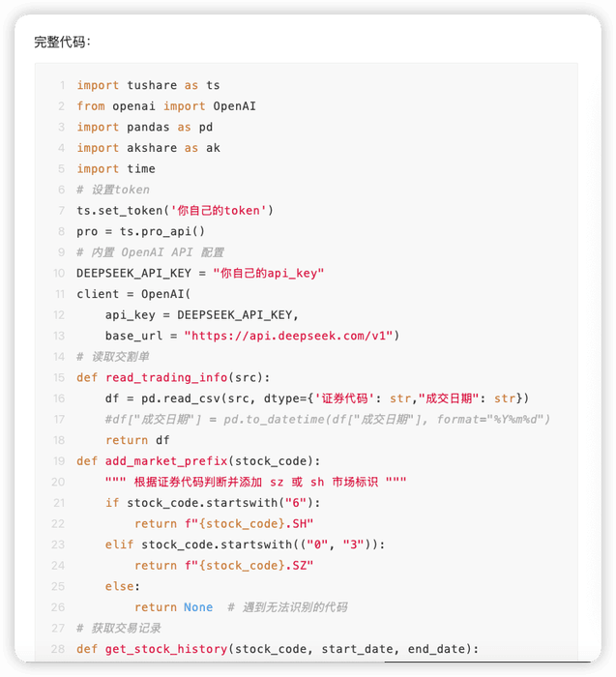Click the "# 设置token" comment
616x677 pixels.
113,190
